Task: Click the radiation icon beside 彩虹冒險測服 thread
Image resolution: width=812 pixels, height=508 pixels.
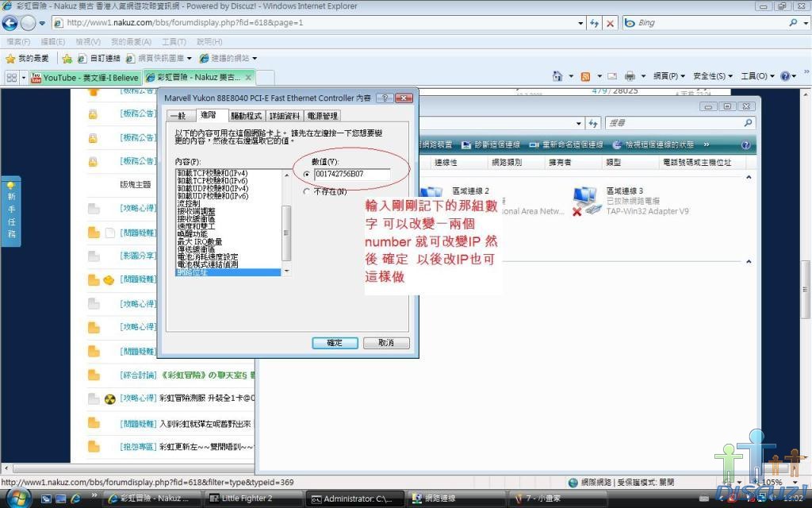Action: [109, 398]
